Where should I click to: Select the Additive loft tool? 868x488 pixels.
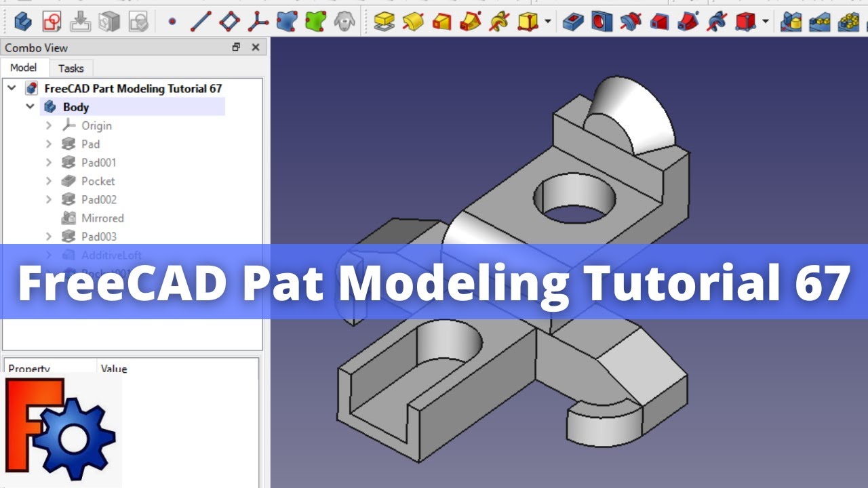442,22
